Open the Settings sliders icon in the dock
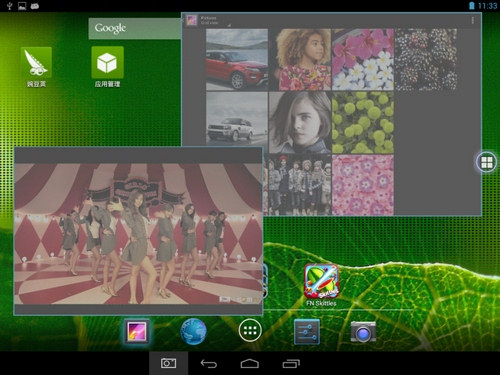This screenshot has height=375, width=500. point(307,331)
